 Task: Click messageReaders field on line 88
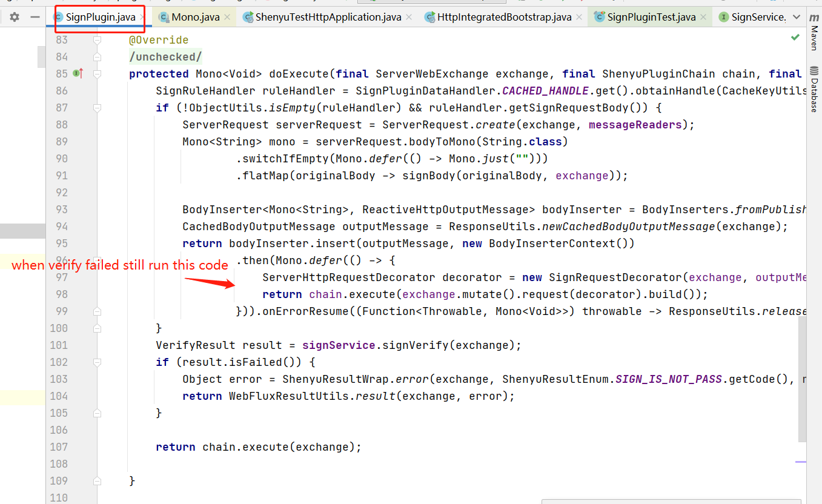635,125
